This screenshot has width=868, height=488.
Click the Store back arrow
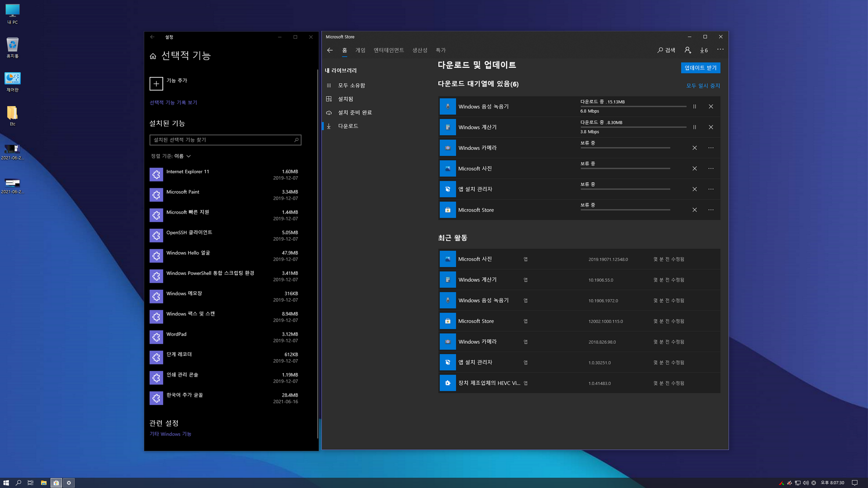pos(330,50)
